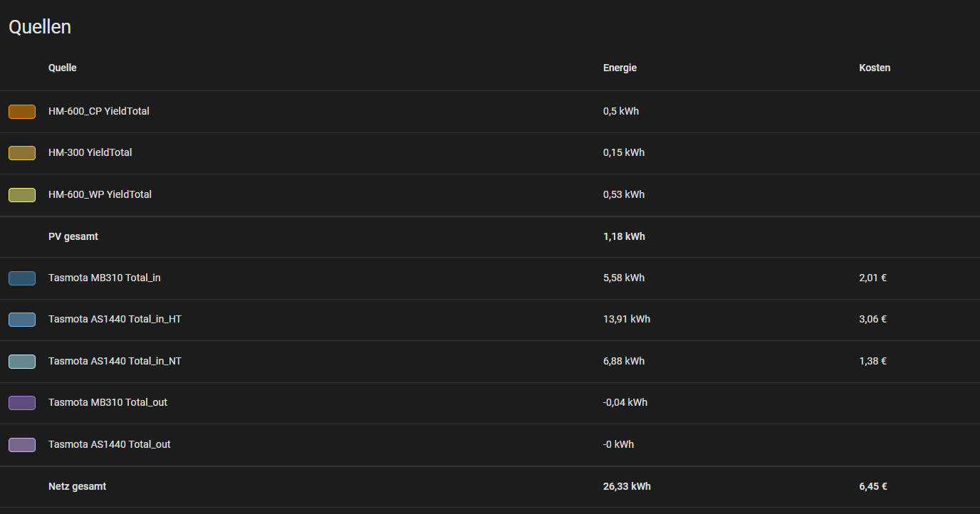This screenshot has width=980, height=514.
Task: Open the HM-600_CP YieldTotal source entry
Action: coord(99,111)
